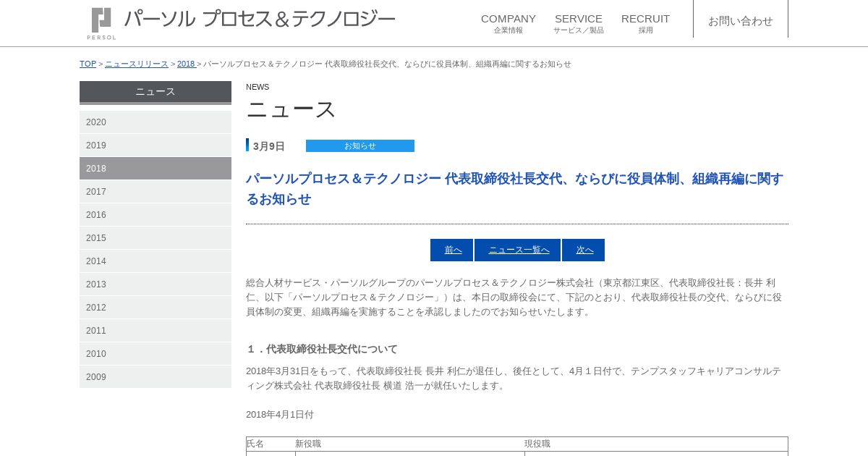Open the RECRUIT 採用 menu
This screenshot has height=456, width=868.
(645, 23)
